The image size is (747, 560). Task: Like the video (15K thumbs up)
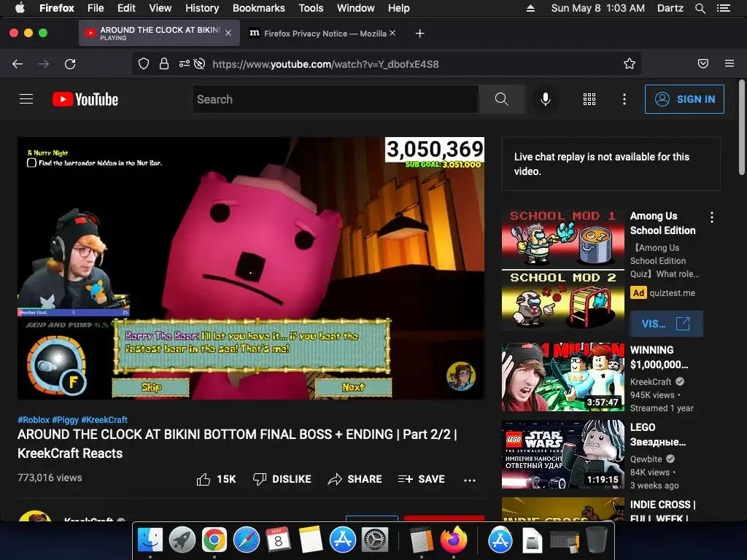click(216, 479)
